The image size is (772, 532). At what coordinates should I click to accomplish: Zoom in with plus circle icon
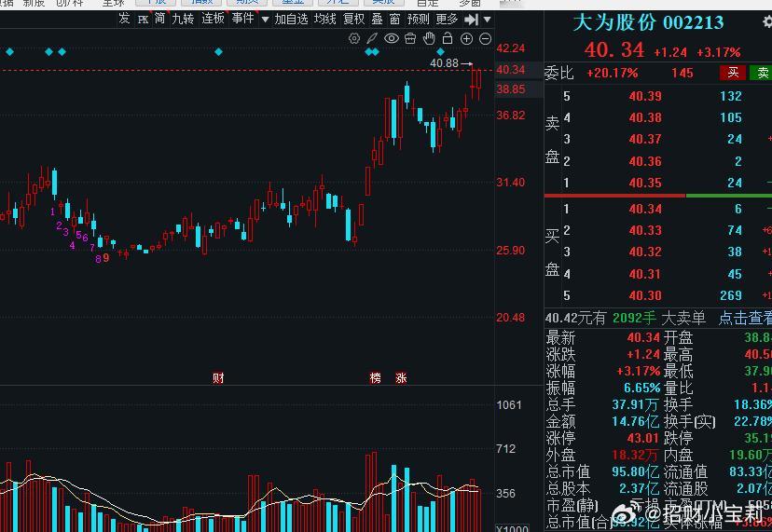466,39
